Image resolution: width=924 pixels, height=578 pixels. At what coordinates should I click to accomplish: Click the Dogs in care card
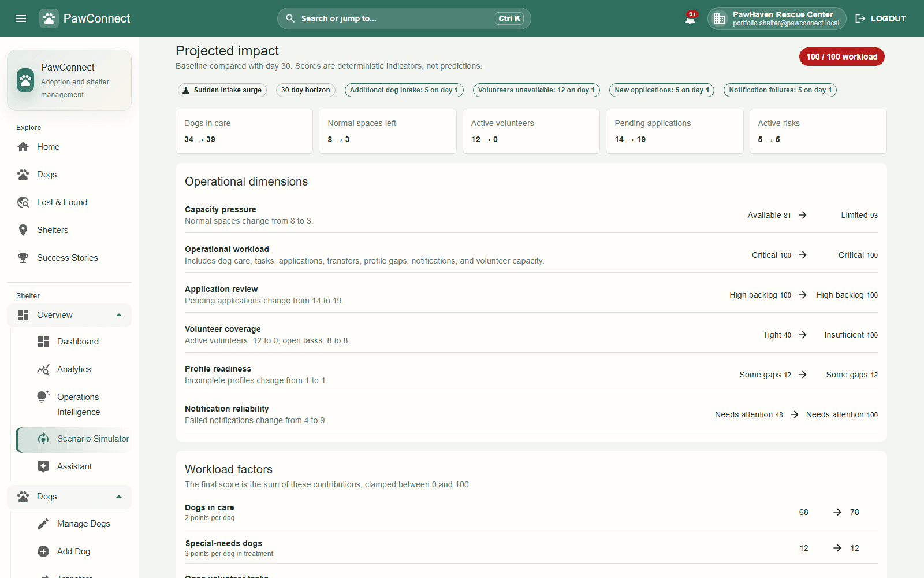[244, 131]
